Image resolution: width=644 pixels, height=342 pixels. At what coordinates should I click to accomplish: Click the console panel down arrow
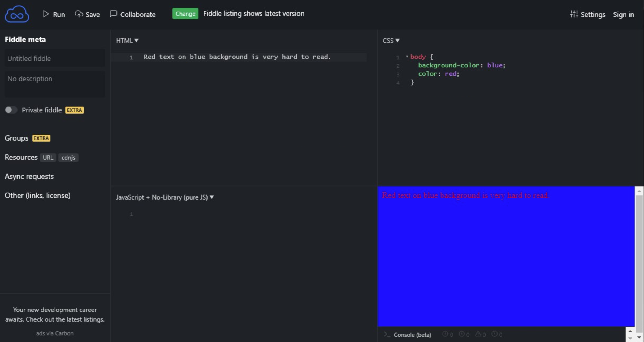tap(630, 339)
